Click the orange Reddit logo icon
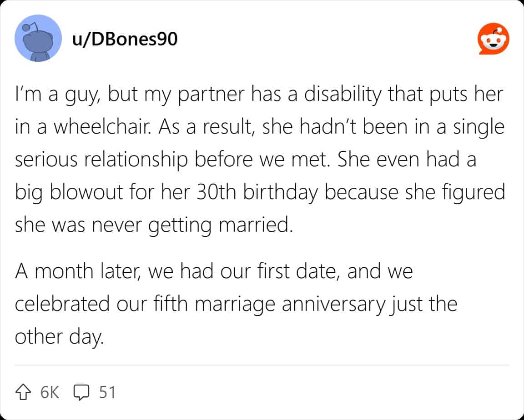 pyautogui.click(x=493, y=40)
